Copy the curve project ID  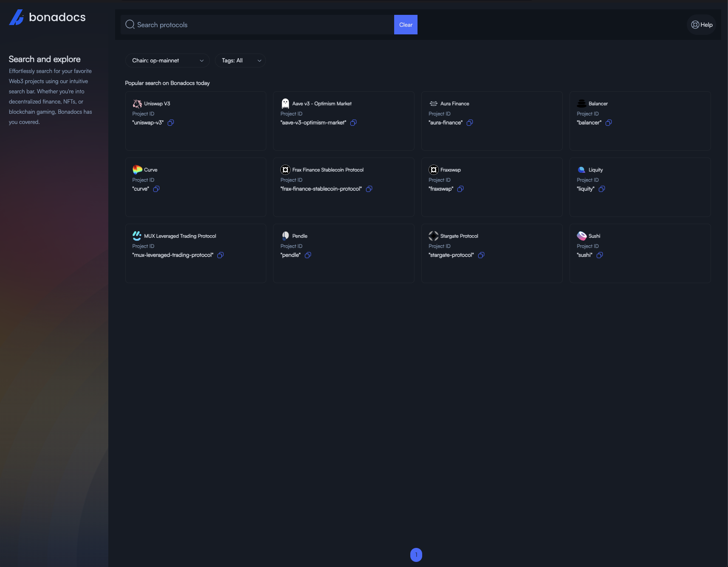[156, 189]
